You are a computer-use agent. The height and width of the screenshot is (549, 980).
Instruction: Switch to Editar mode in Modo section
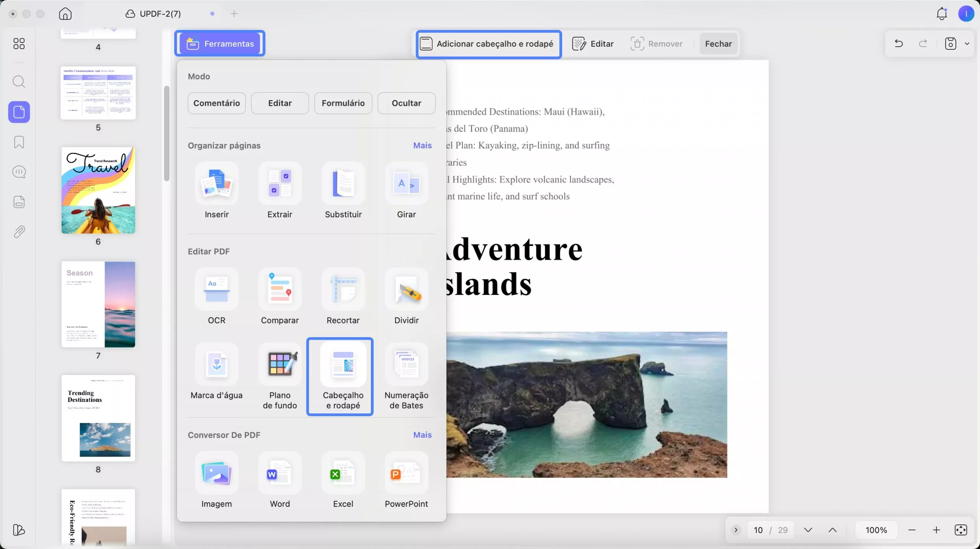coord(280,103)
